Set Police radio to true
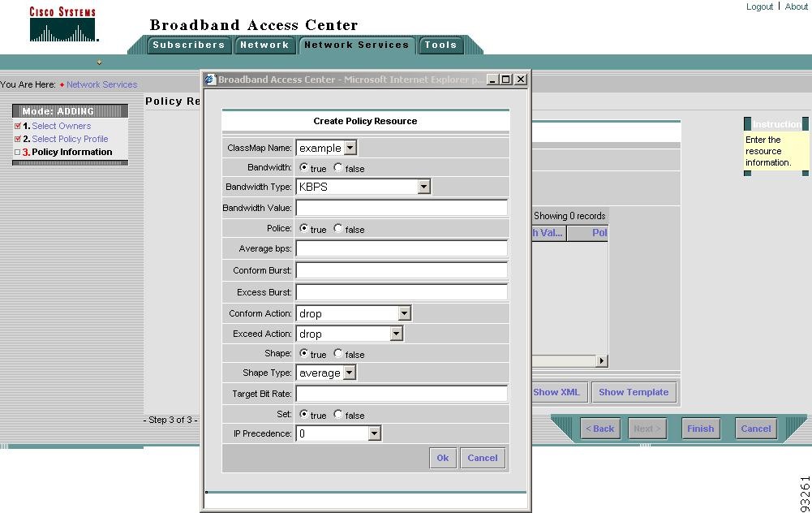Image resolution: width=812 pixels, height=513 pixels. (x=303, y=228)
